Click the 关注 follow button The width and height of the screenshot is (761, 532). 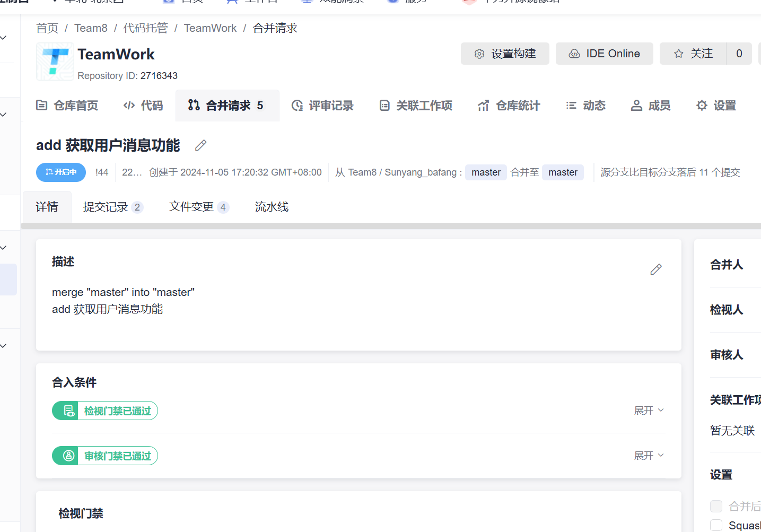[693, 54]
